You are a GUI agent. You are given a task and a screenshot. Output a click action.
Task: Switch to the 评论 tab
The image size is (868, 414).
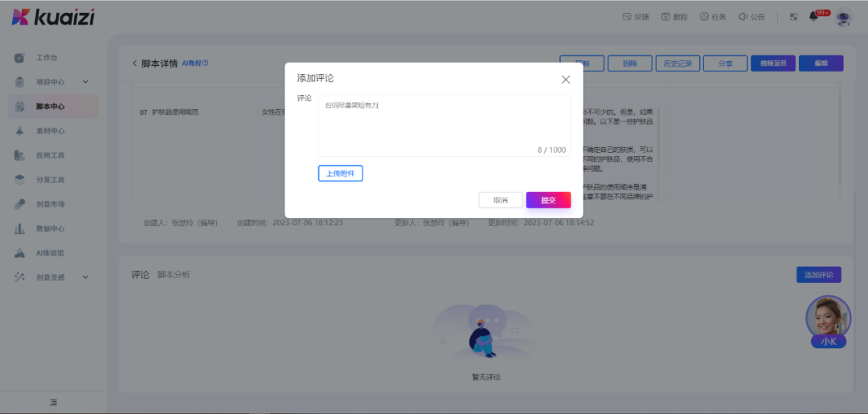click(140, 274)
